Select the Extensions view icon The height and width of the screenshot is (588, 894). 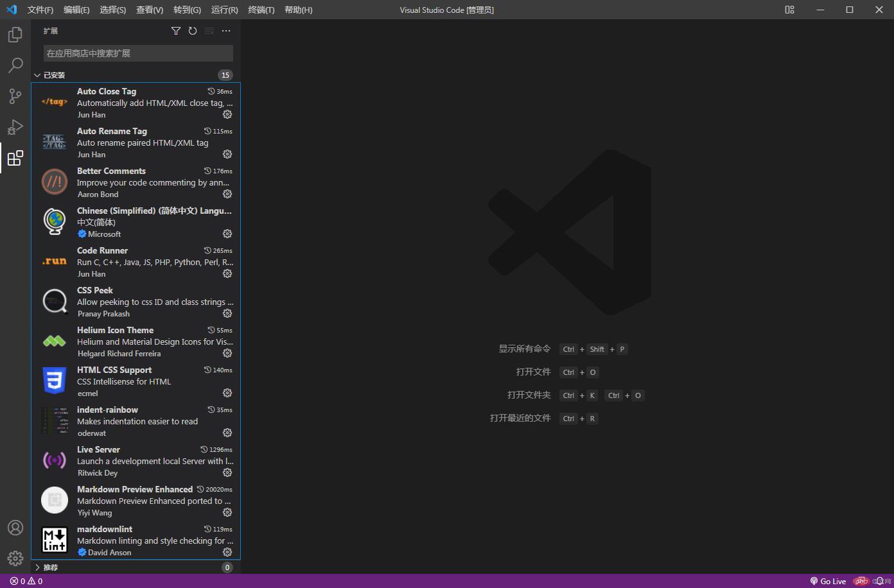click(x=15, y=157)
